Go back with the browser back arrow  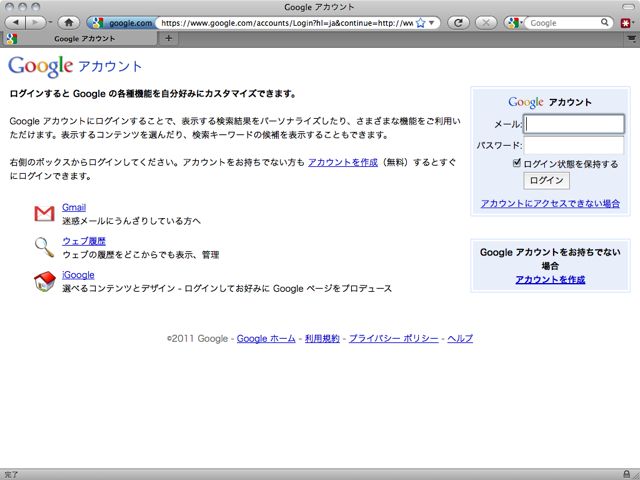pyautogui.click(x=16, y=22)
